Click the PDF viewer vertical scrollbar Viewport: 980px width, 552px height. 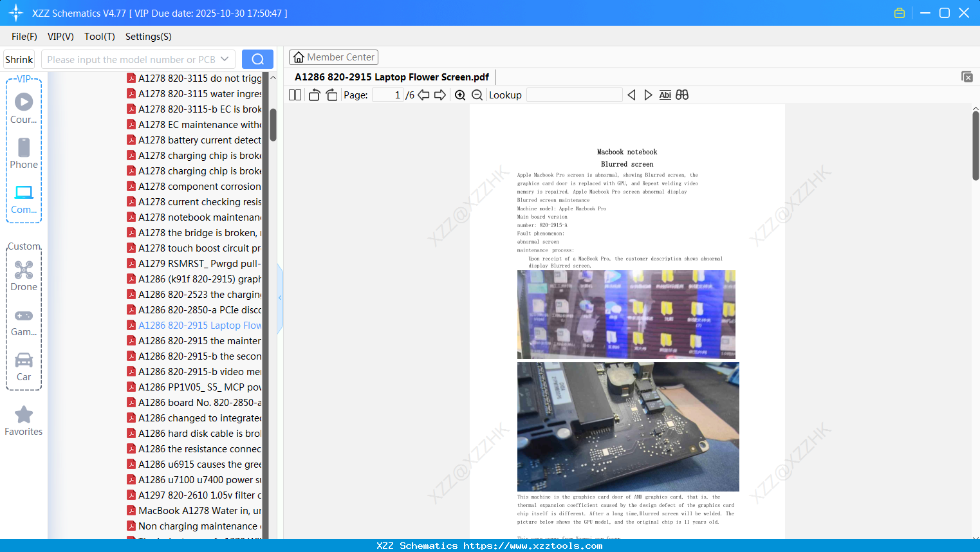coord(975,145)
